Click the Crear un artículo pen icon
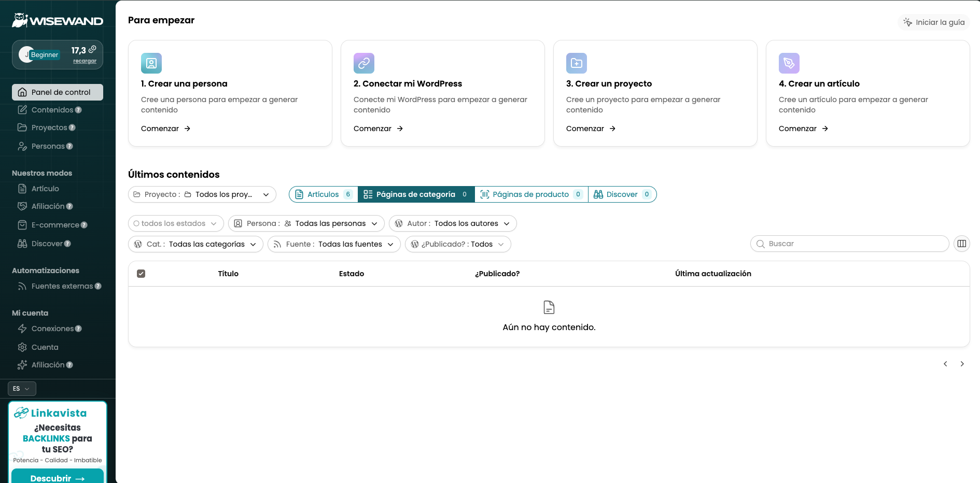The image size is (980, 483). [789, 63]
